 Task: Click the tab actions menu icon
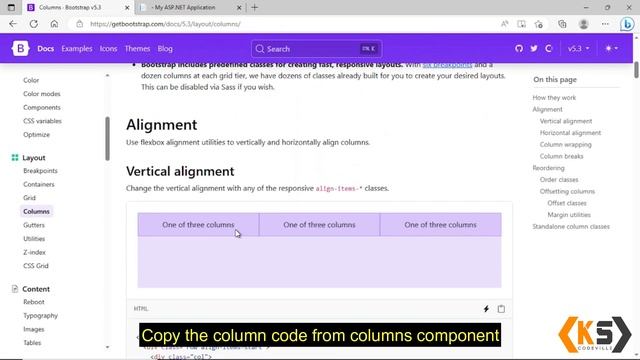(x=11, y=7)
